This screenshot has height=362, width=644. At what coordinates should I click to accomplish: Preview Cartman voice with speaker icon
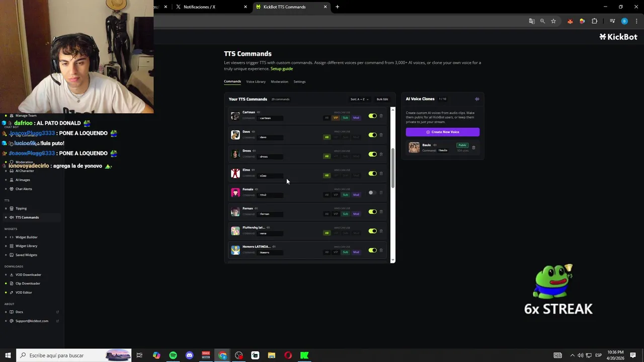click(x=259, y=112)
